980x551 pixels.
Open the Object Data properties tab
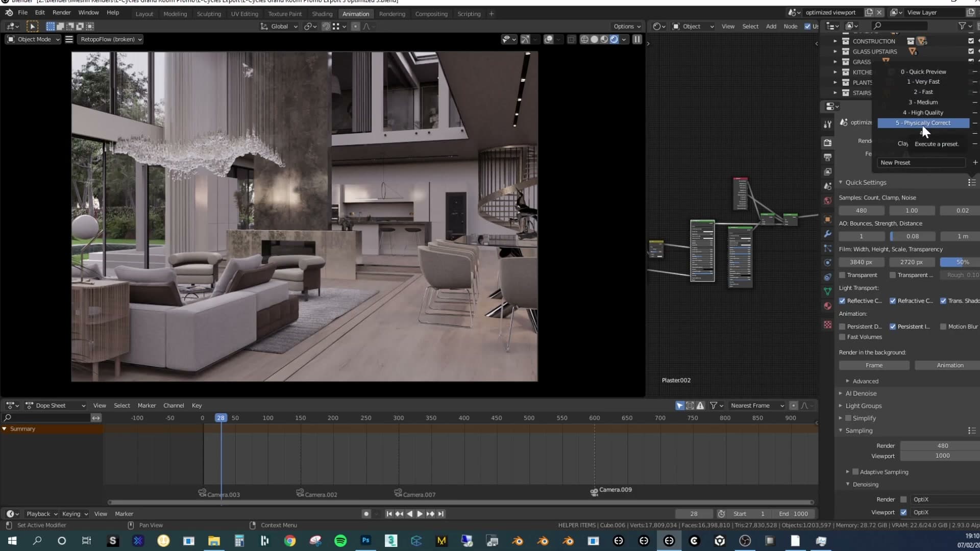(x=827, y=291)
